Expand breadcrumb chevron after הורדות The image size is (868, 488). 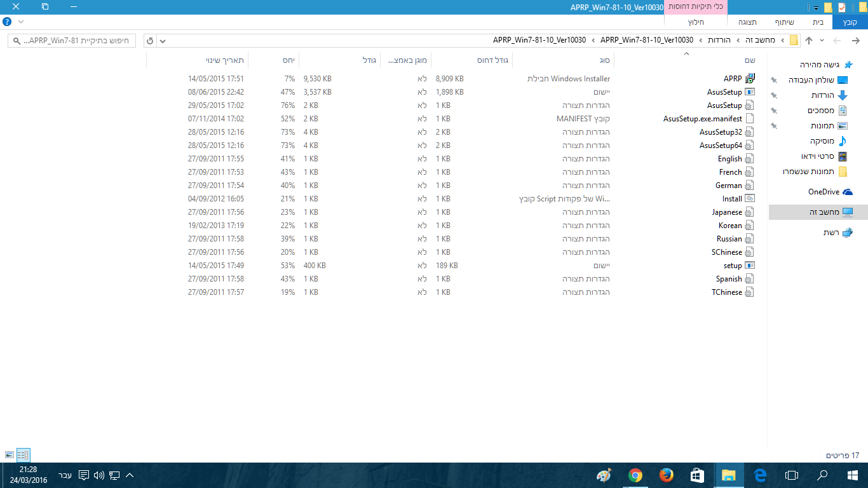click(x=701, y=40)
